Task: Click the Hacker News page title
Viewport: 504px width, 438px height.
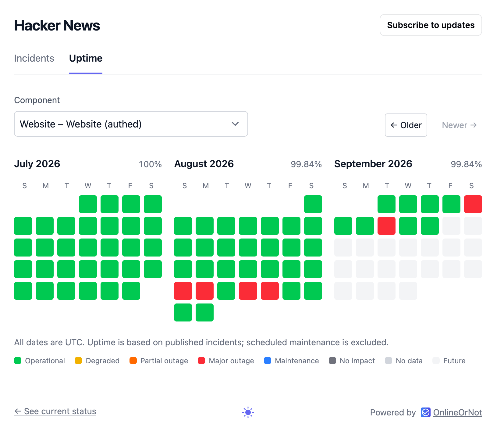Action: click(x=57, y=25)
